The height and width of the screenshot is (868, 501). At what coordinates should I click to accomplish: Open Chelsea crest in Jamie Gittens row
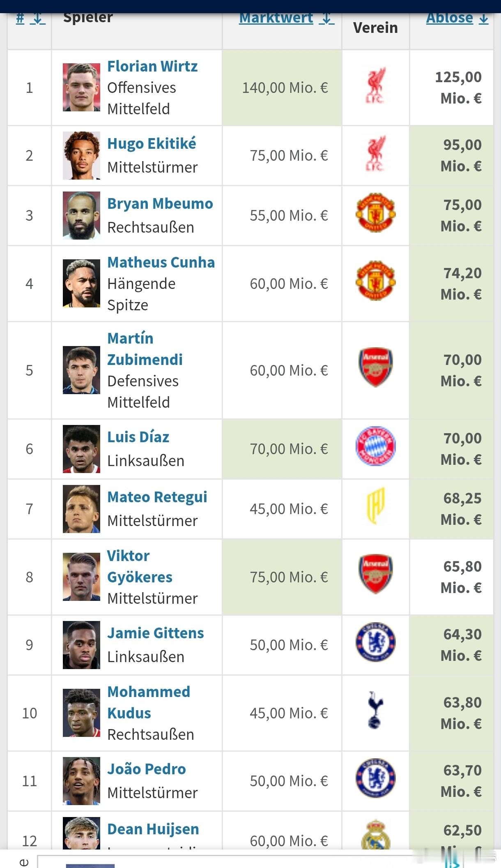[x=375, y=642]
